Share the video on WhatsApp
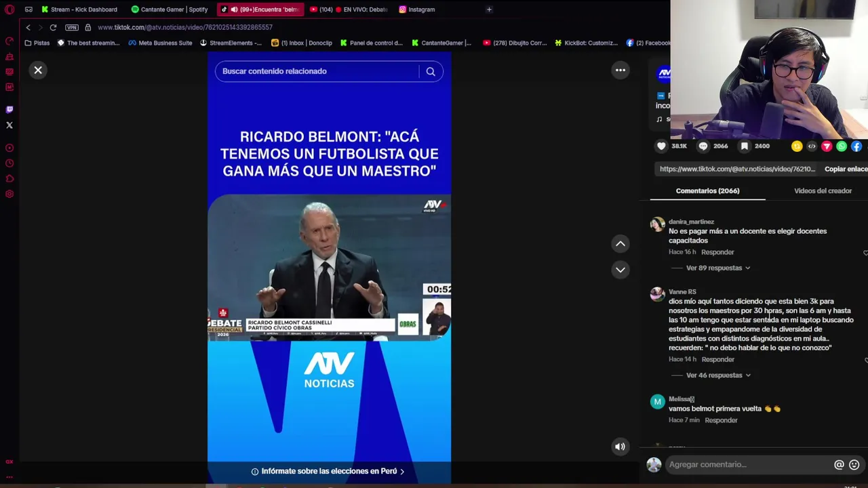This screenshot has height=488, width=868. (x=842, y=146)
